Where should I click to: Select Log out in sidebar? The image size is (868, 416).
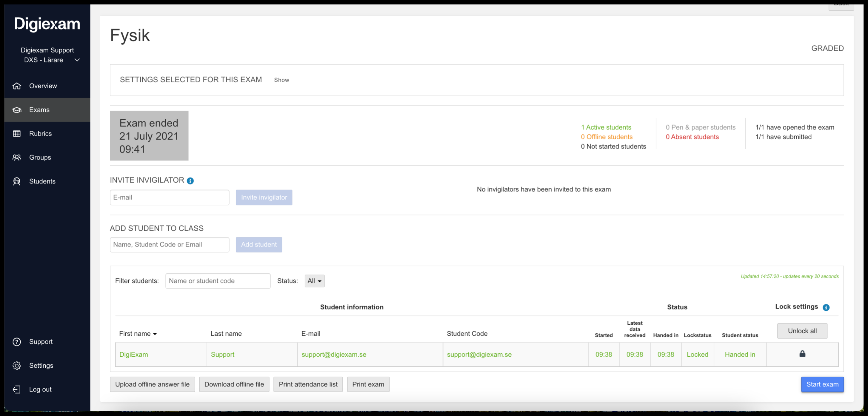click(47, 389)
